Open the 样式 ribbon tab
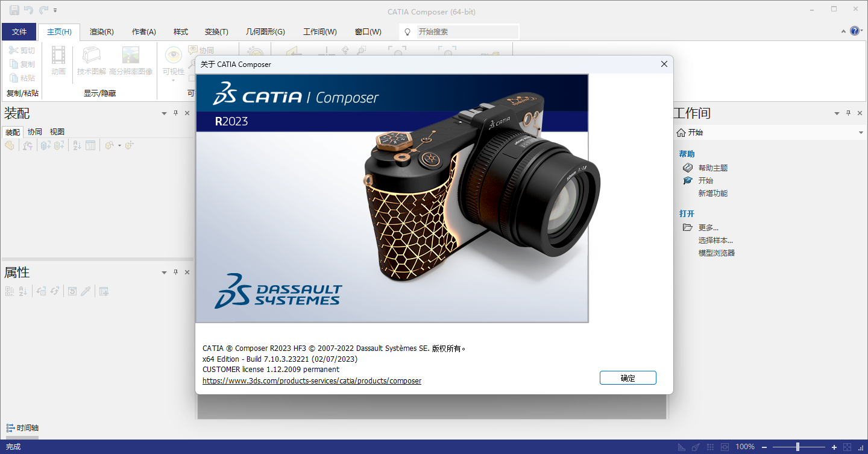The image size is (868, 454). pos(181,32)
